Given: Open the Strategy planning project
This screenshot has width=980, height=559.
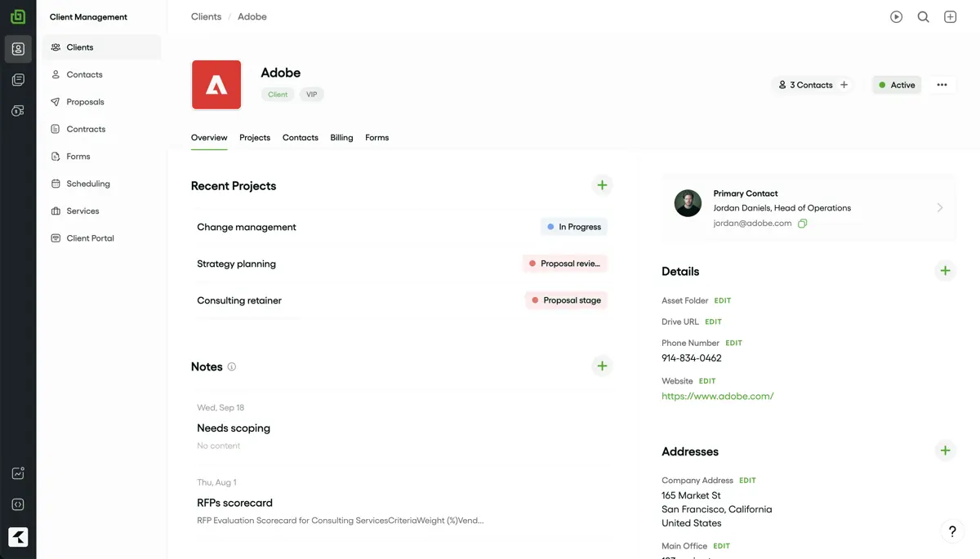Looking at the screenshot, I should 236,264.
